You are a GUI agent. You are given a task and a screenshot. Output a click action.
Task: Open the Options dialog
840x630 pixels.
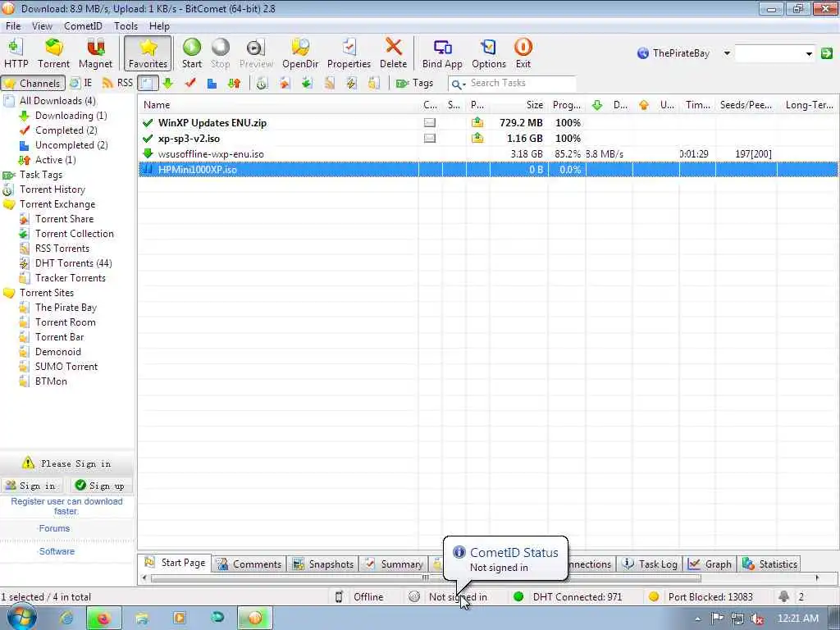click(489, 53)
